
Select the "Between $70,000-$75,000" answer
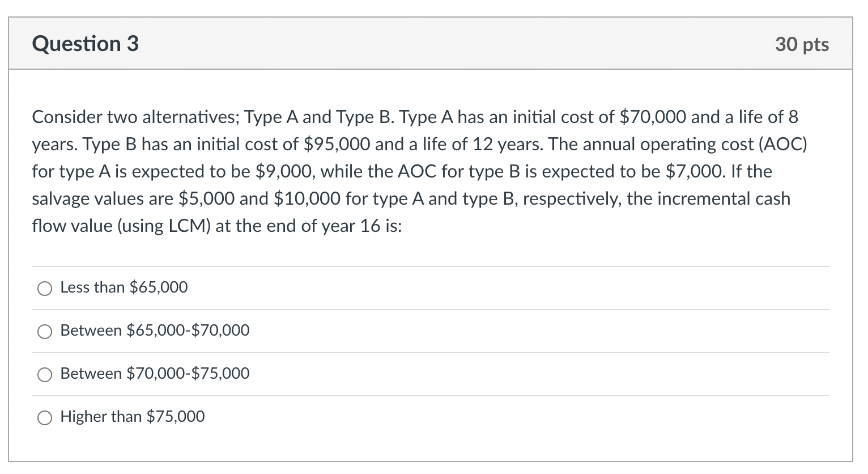coord(44,375)
